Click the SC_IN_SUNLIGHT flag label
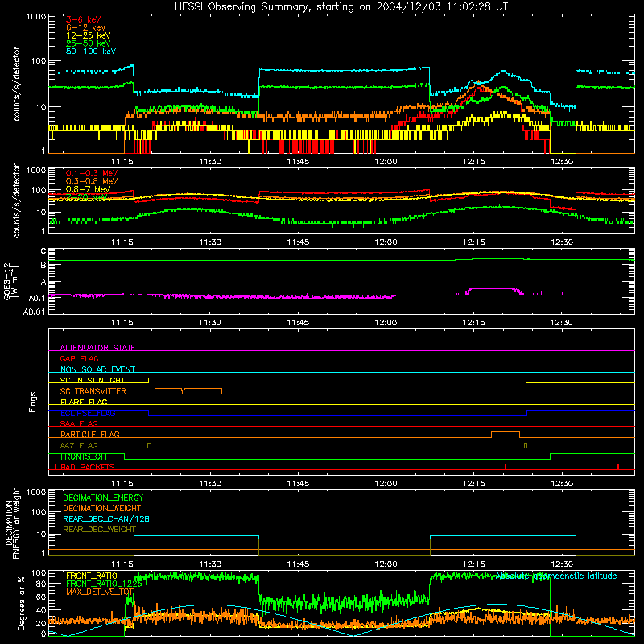The width and height of the screenshot is (644, 644). 93,380
